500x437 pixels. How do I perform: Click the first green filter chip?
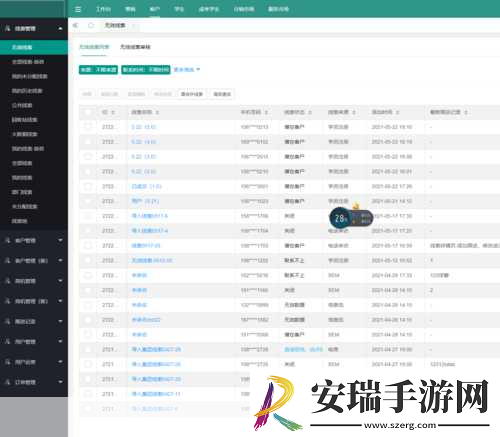(98, 70)
